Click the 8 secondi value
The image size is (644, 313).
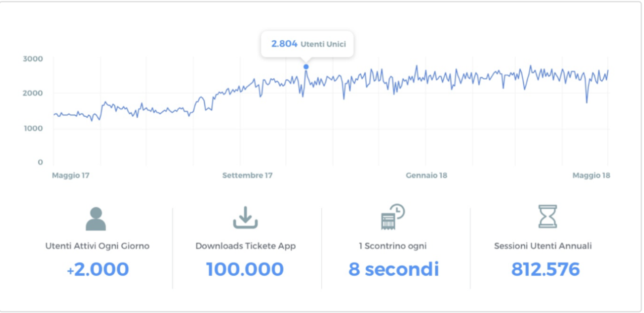pos(394,269)
